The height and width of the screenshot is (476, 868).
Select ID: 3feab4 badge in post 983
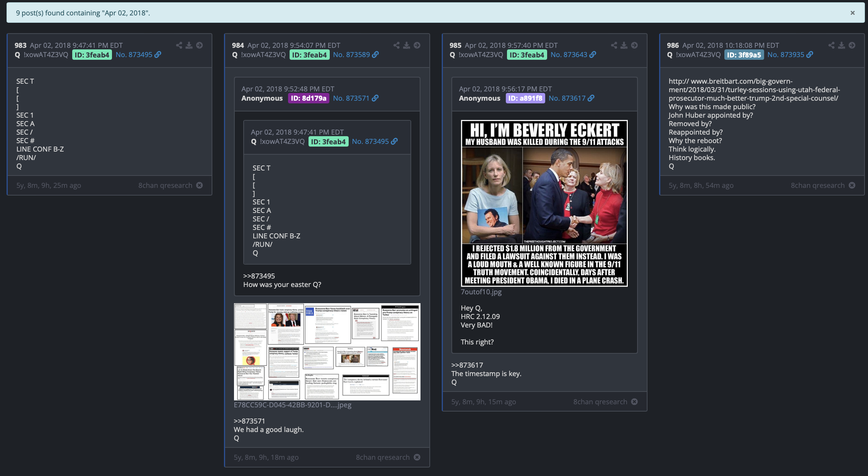pyautogui.click(x=92, y=55)
